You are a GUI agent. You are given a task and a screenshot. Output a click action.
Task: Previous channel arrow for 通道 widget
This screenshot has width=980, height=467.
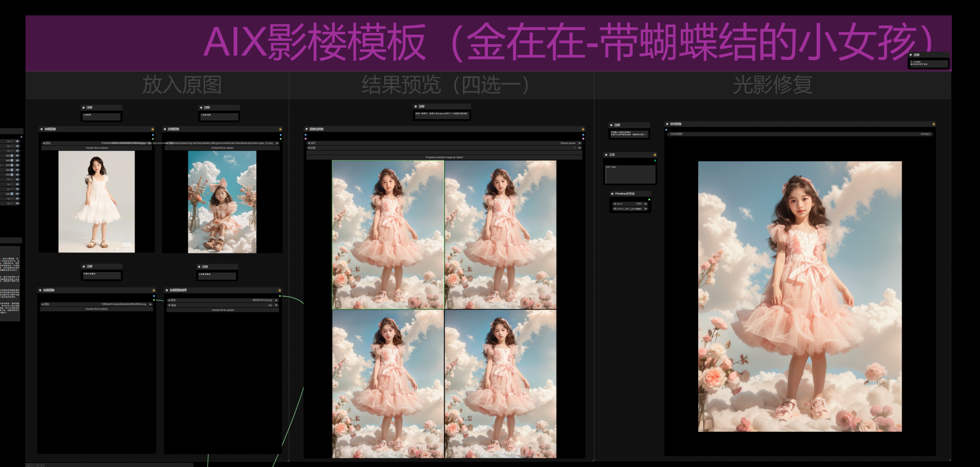point(169,305)
